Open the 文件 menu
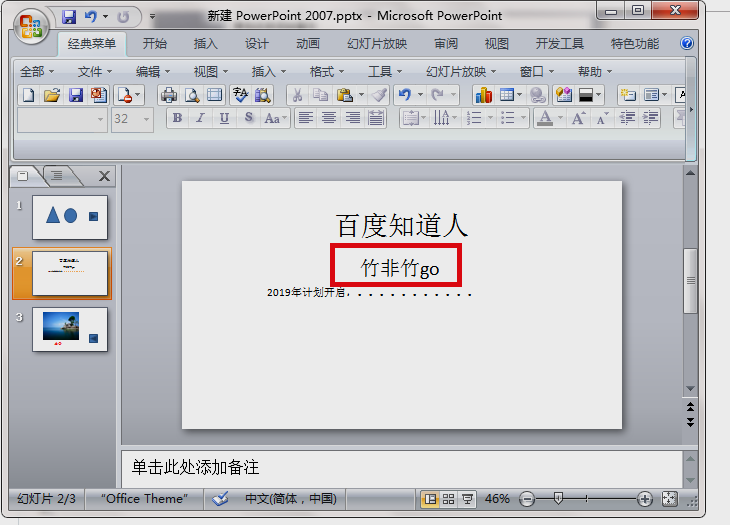 click(x=95, y=72)
